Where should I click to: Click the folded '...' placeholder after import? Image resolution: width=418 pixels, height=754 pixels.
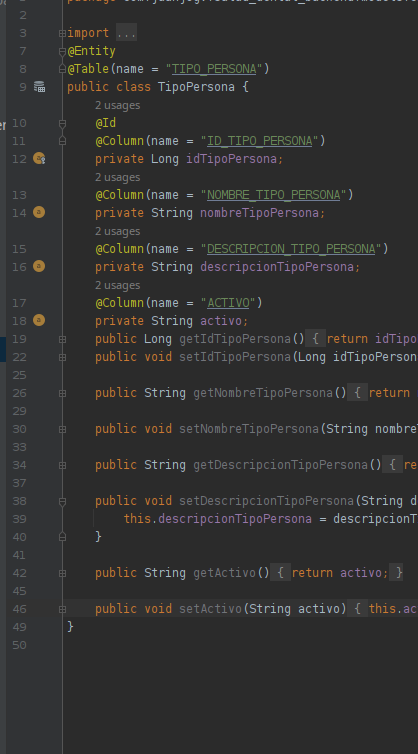pyautogui.click(x=127, y=33)
